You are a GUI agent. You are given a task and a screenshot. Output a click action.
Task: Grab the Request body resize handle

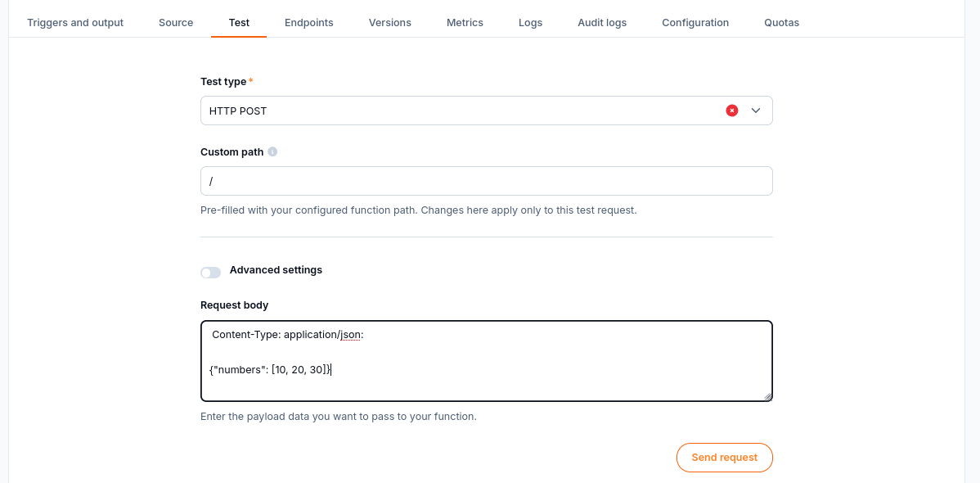coord(767,396)
